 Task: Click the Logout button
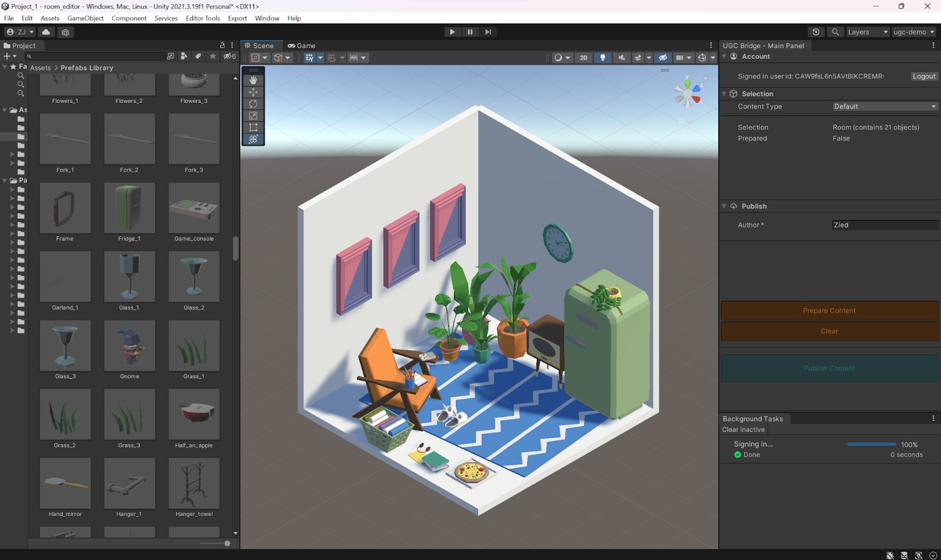(923, 76)
